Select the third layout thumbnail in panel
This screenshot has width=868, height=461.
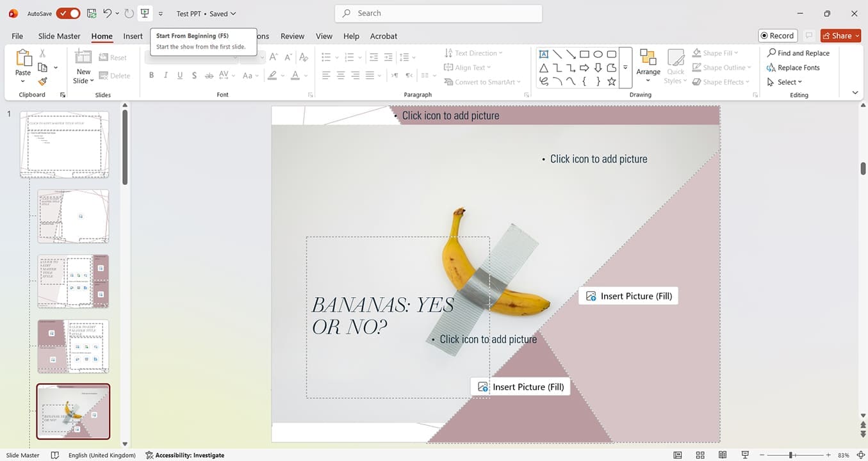73,282
